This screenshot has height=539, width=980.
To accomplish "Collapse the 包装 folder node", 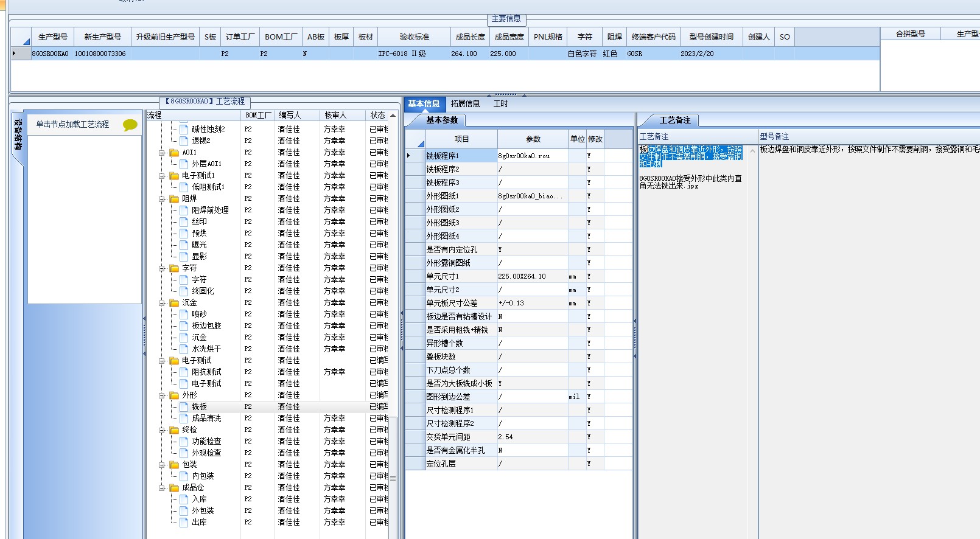I will [x=163, y=465].
